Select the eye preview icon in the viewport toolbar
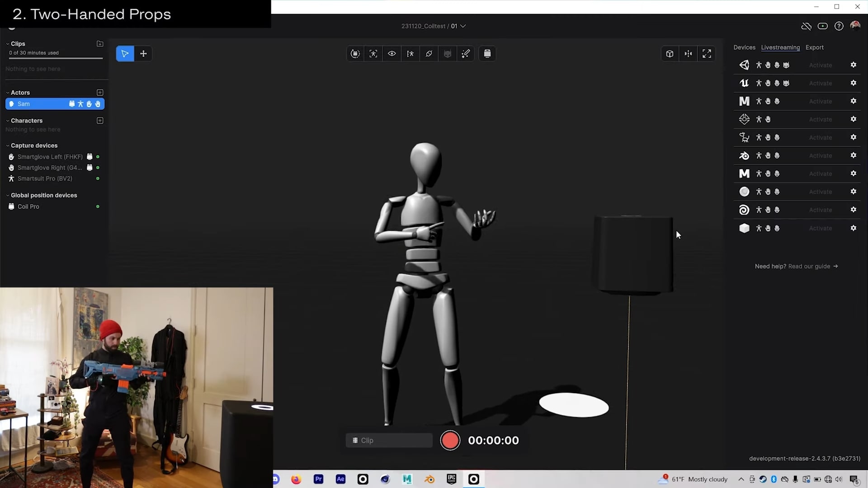The height and width of the screenshot is (488, 868). click(x=392, y=53)
